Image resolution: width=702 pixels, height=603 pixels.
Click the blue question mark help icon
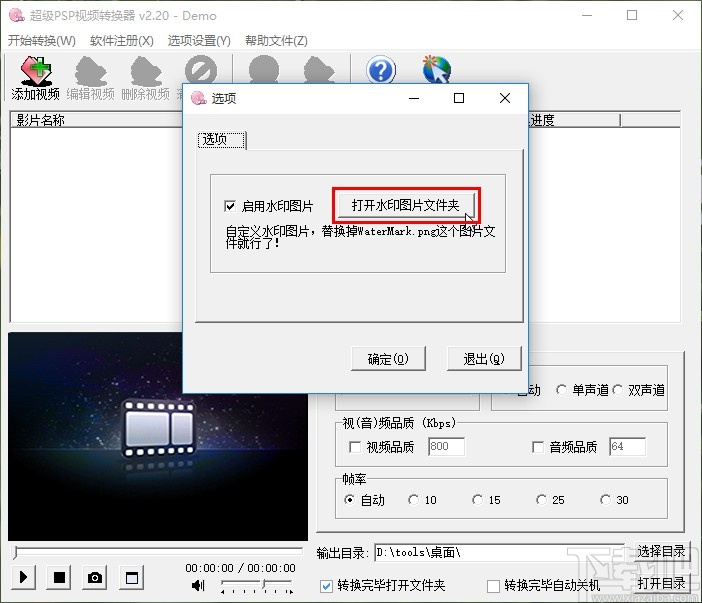[x=381, y=70]
